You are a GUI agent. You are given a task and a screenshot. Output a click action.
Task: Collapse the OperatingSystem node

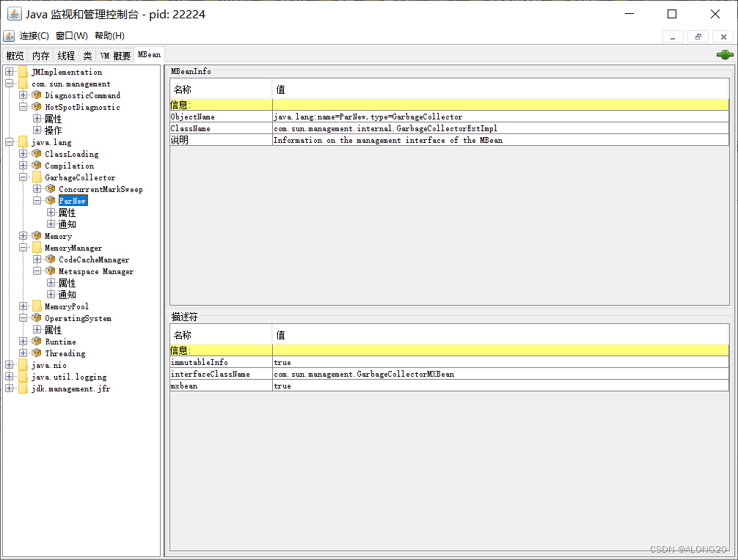coord(23,318)
